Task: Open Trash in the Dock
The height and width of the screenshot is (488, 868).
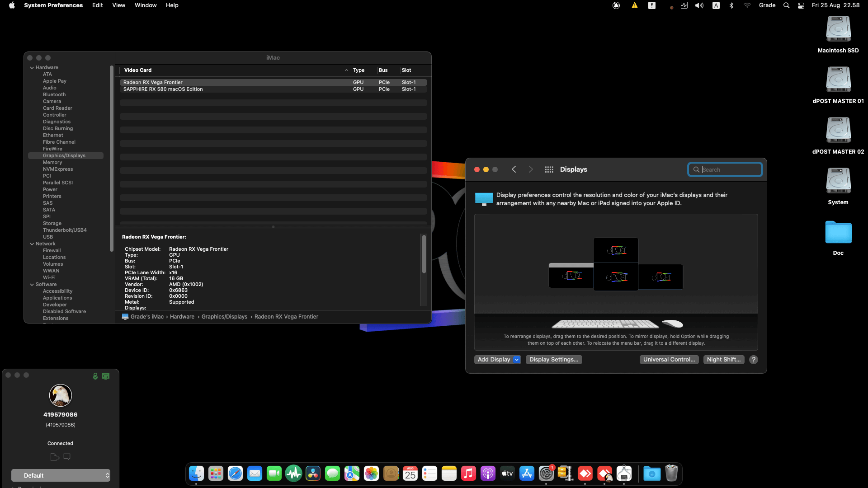Action: (x=671, y=473)
